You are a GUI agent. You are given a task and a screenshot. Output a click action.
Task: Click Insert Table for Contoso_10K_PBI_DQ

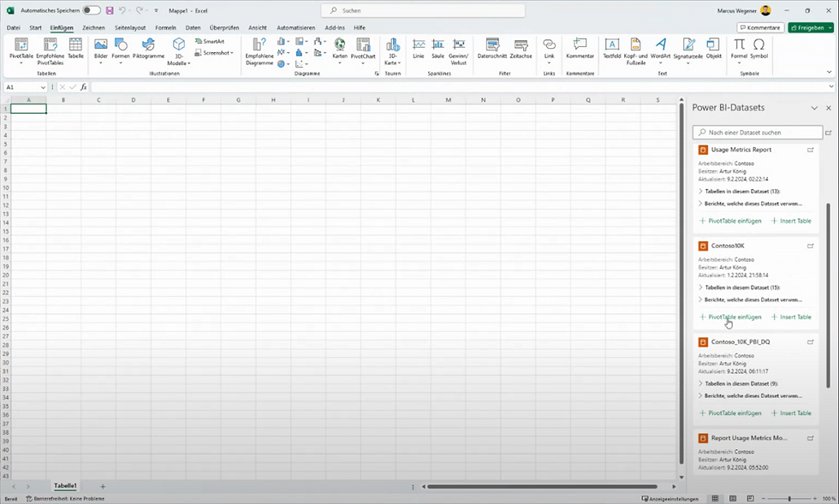(791, 413)
